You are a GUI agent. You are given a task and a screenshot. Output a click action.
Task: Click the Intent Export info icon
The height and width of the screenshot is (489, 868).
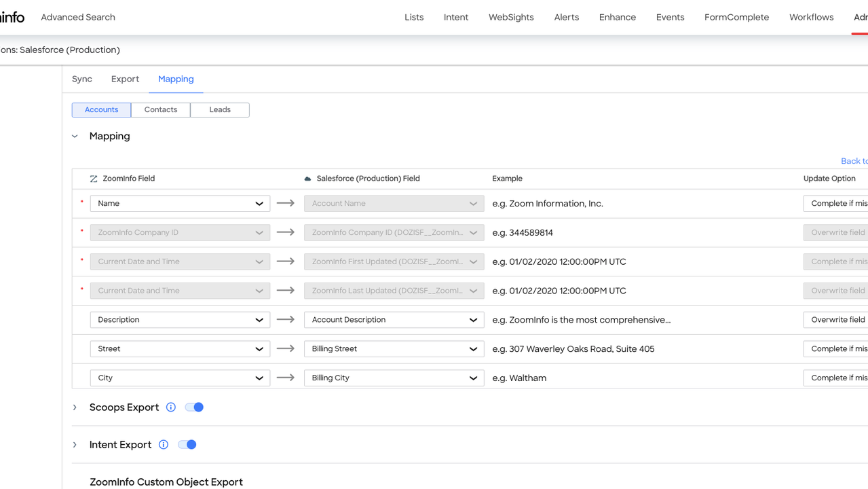click(164, 445)
